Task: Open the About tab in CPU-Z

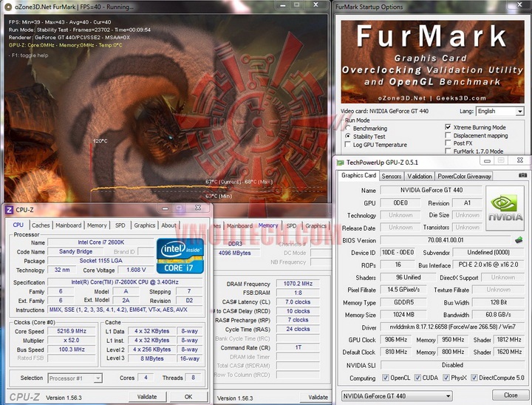Action: [168, 225]
